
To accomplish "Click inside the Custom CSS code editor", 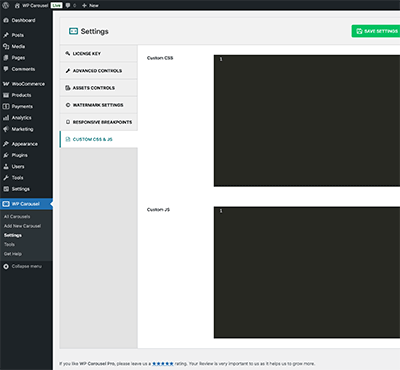I will (x=307, y=121).
